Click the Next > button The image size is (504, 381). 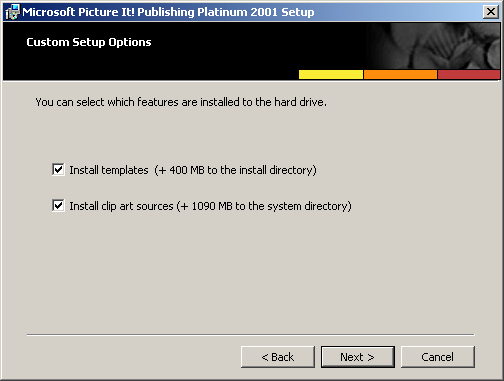(x=358, y=357)
